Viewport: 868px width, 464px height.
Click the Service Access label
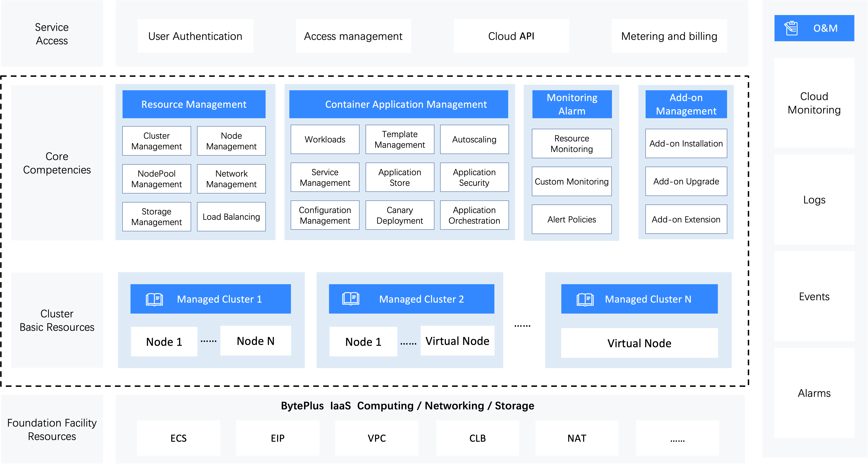tap(52, 34)
